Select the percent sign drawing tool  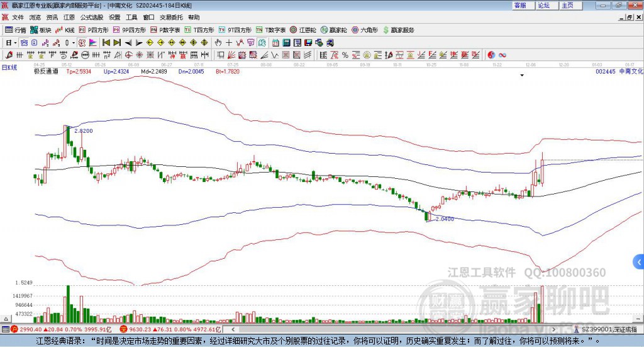(345, 55)
